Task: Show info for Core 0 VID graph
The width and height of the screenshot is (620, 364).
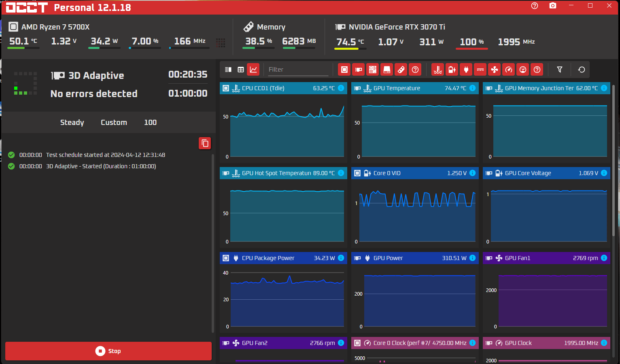Action: [473, 173]
